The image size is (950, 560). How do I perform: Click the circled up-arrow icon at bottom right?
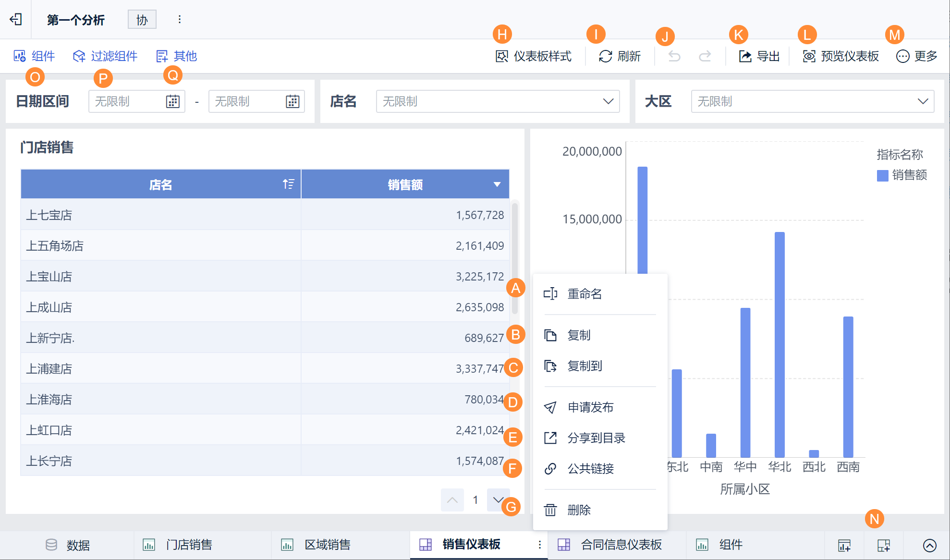(929, 545)
